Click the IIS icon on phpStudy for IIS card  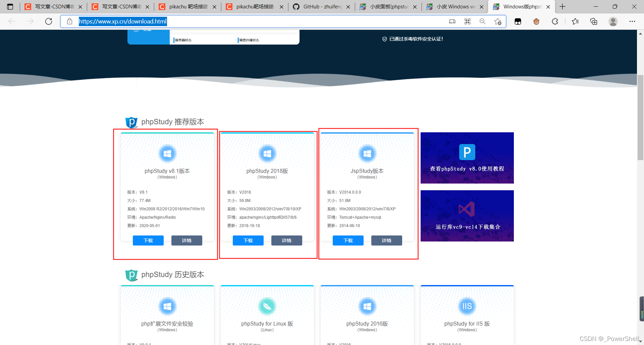click(x=467, y=306)
